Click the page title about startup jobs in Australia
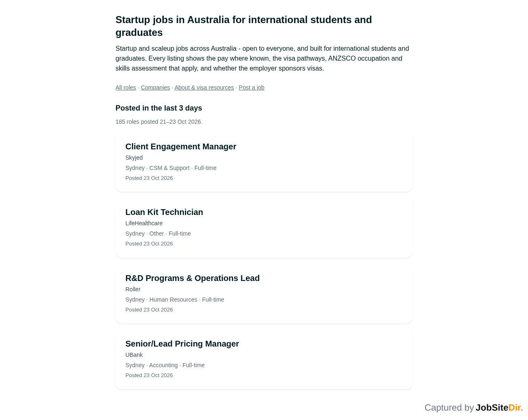The width and height of the screenshot is (528, 420). pyautogui.click(x=244, y=26)
